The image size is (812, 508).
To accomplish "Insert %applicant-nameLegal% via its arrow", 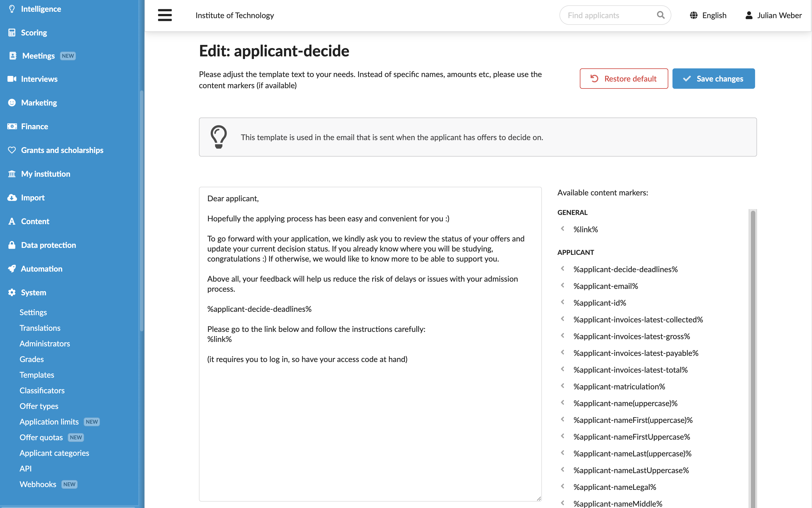I will pyautogui.click(x=563, y=487).
